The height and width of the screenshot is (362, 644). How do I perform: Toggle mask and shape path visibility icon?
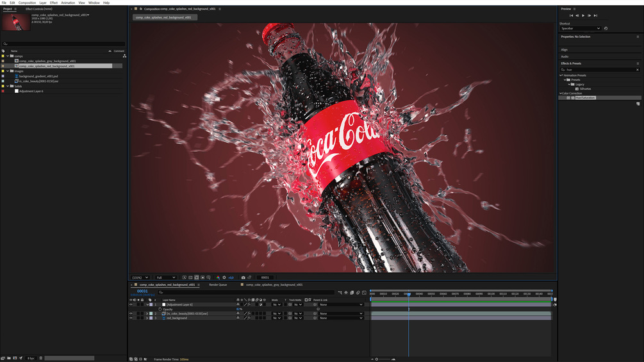196,277
